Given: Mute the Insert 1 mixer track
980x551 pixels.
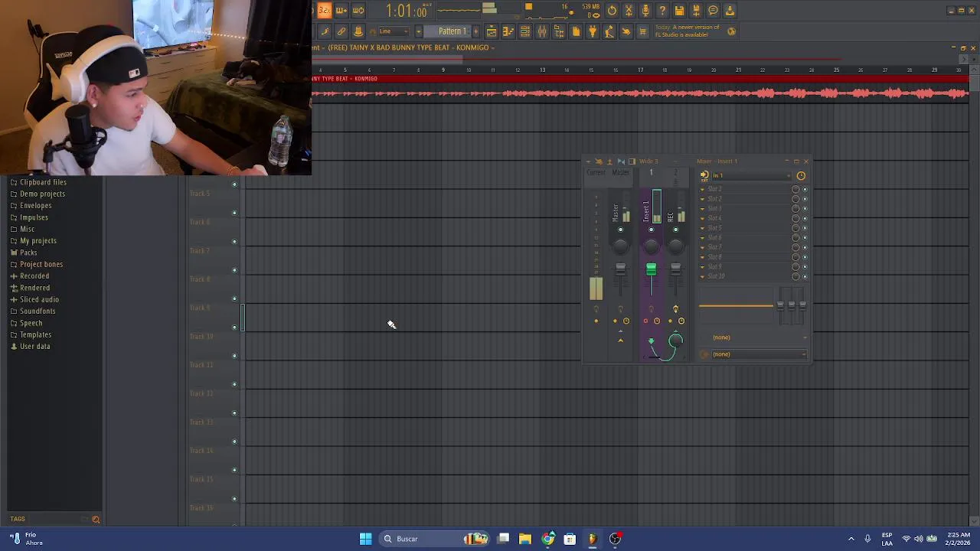Looking at the screenshot, I should pos(652,230).
